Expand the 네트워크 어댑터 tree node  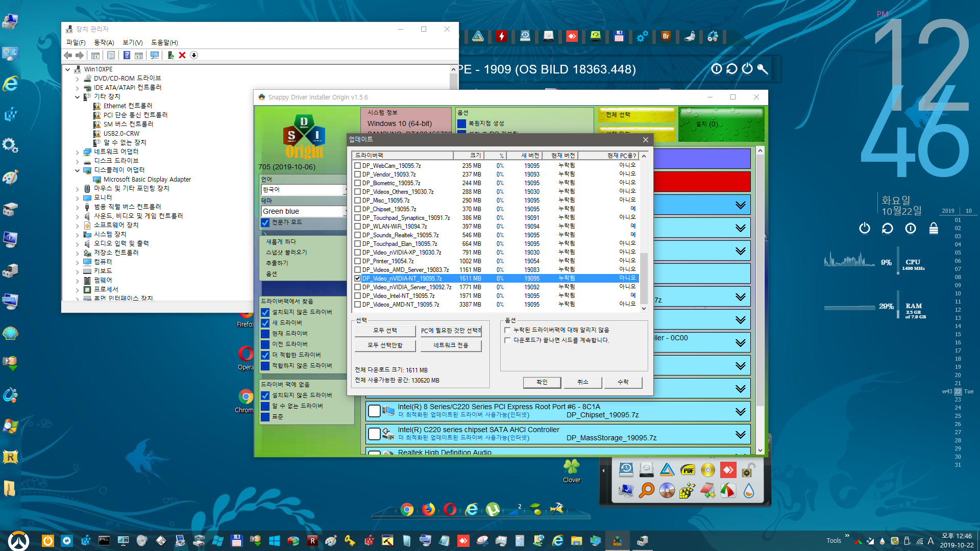pos(77,152)
